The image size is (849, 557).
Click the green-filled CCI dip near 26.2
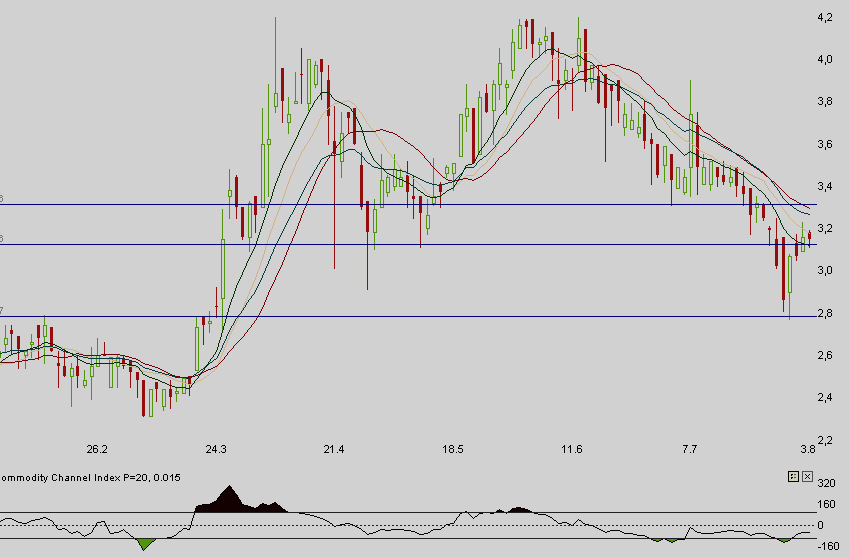coord(147,543)
